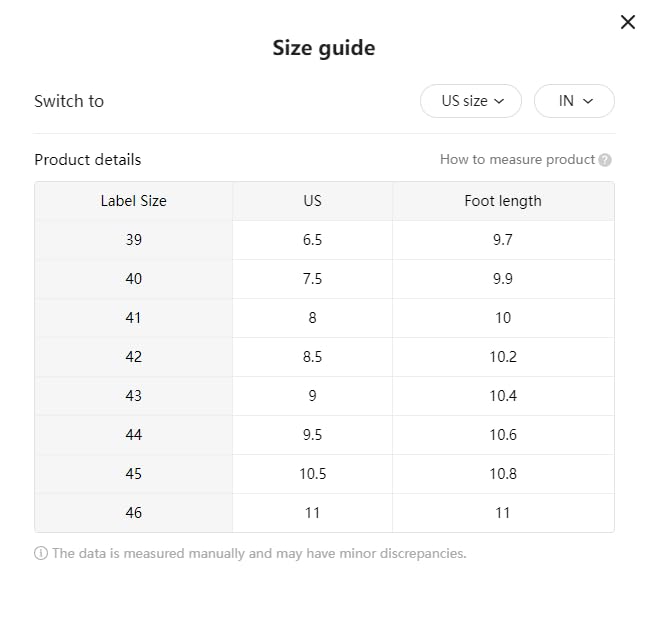The image size is (649, 632).
Task: Open the US size dropdown
Action: point(470,101)
